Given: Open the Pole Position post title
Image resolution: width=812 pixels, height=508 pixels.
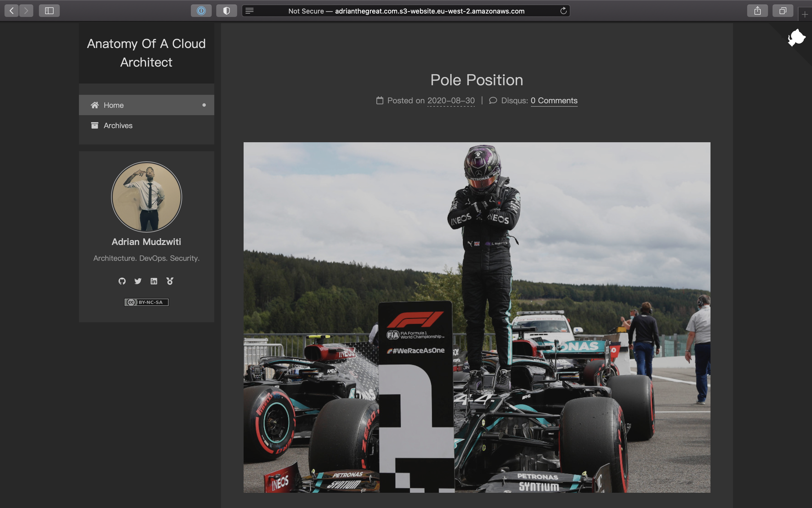Looking at the screenshot, I should [476, 80].
